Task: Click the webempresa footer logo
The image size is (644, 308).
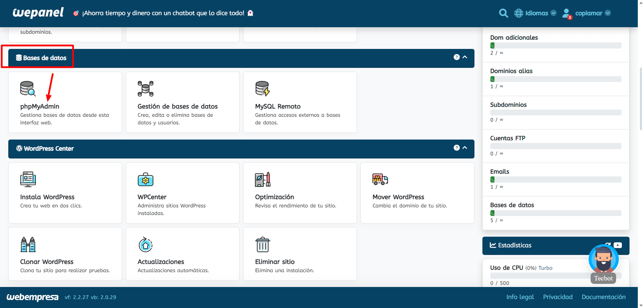Action: pos(32,297)
